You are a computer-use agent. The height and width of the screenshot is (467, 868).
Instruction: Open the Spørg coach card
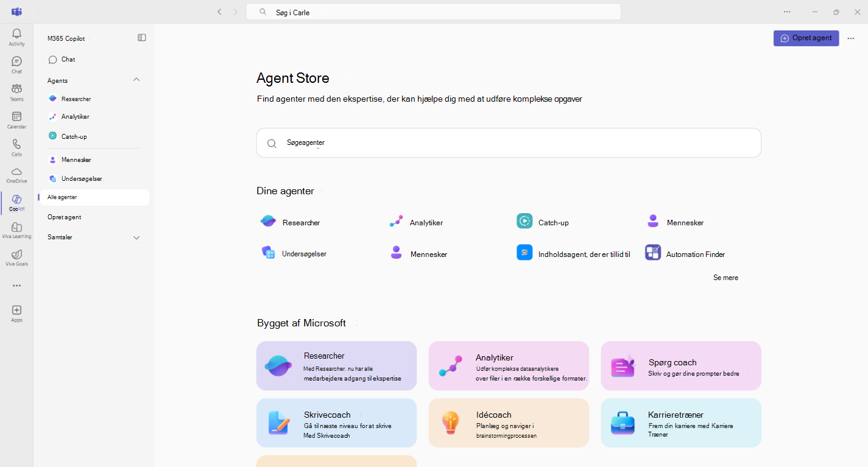(x=681, y=366)
